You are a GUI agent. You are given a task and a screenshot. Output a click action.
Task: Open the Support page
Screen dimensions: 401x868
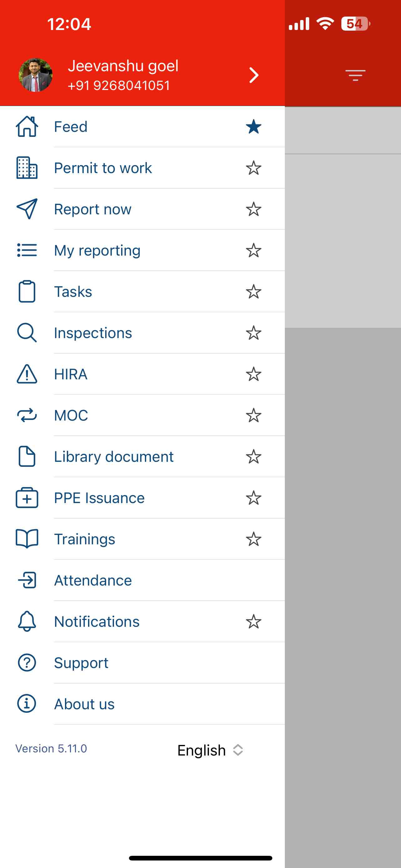click(x=81, y=663)
